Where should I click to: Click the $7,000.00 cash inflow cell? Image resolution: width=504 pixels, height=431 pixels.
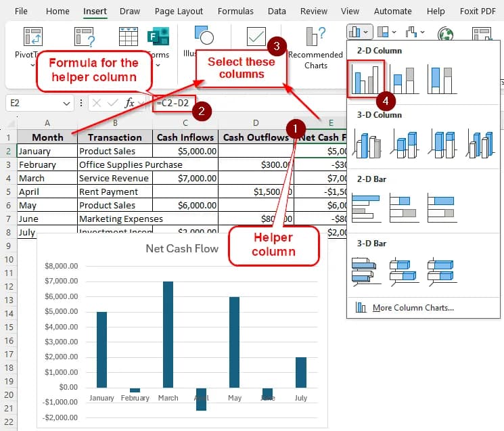click(185, 178)
